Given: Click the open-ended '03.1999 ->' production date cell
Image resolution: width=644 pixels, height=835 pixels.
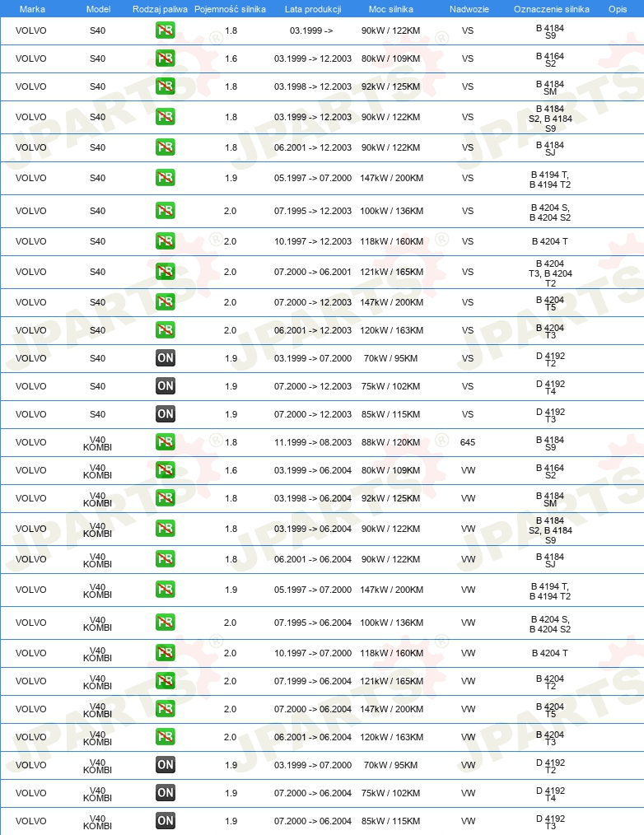Looking at the screenshot, I should tap(311, 30).
